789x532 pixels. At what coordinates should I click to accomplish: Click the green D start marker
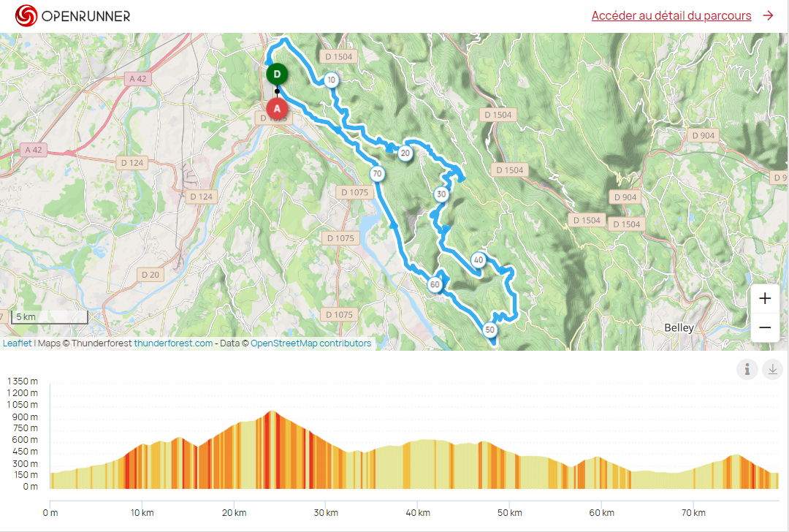coord(277,75)
